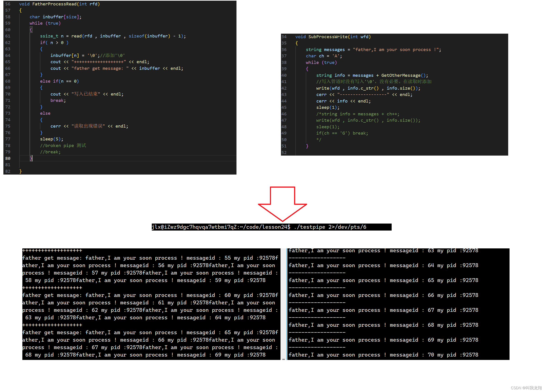This screenshot has width=545, height=392.
Task: Click the inbuffer[n] = '\0' assignment line
Action: click(87, 56)
